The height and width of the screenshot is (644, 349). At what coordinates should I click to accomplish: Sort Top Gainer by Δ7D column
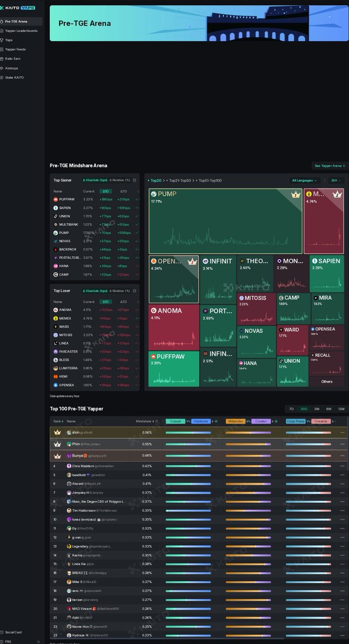123,191
